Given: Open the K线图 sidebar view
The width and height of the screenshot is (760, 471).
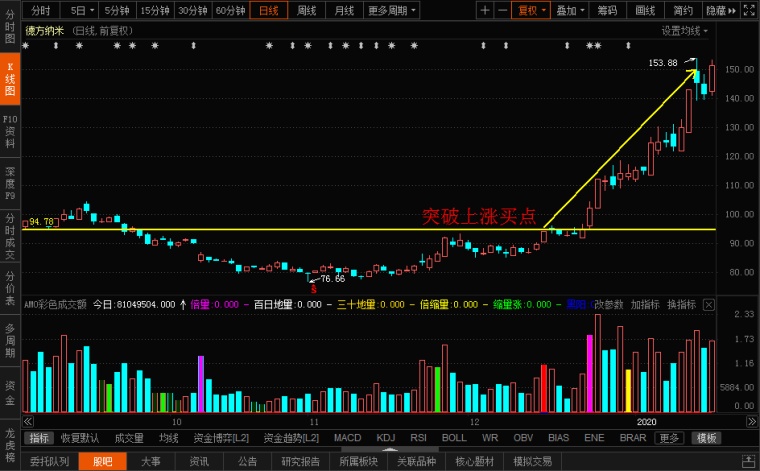Looking at the screenshot, I should coord(10,79).
